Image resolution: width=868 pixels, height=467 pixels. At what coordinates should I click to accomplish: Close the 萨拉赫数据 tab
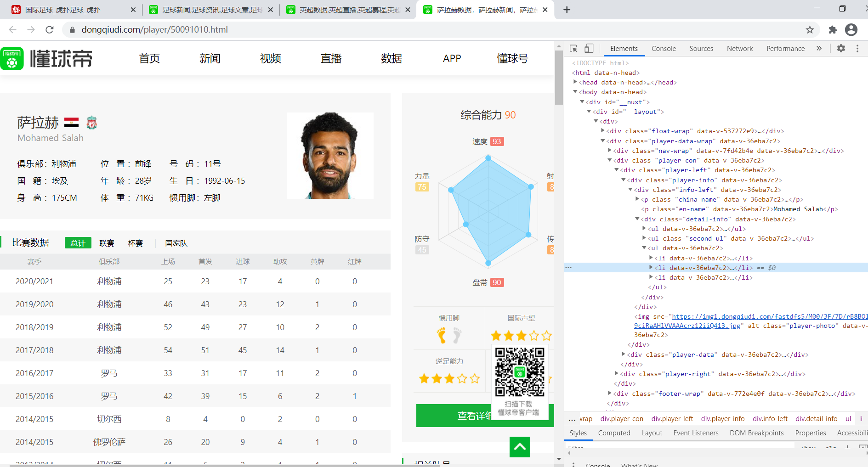coord(545,10)
